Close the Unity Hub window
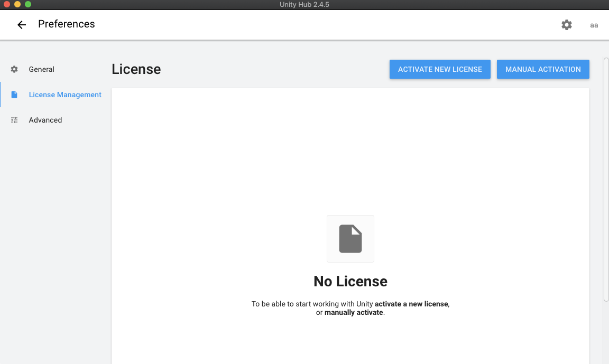This screenshot has height=364, width=609. (x=6, y=4)
